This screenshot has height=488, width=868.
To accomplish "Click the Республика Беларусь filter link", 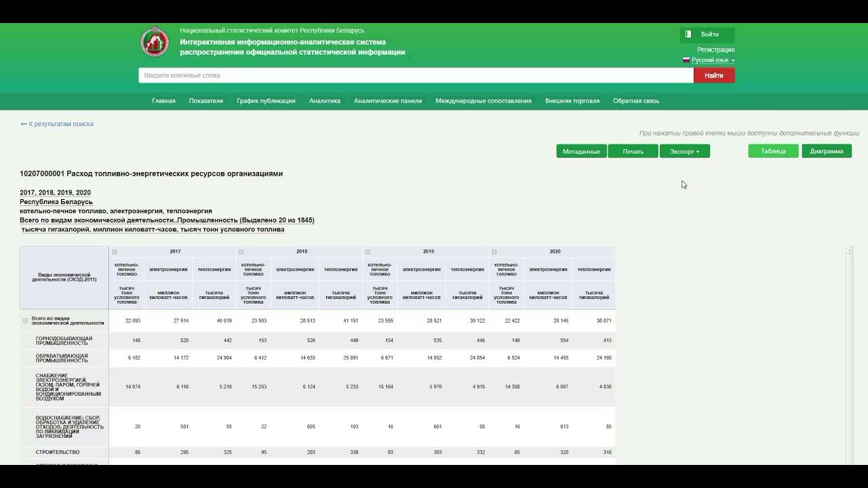I will click(x=56, y=202).
